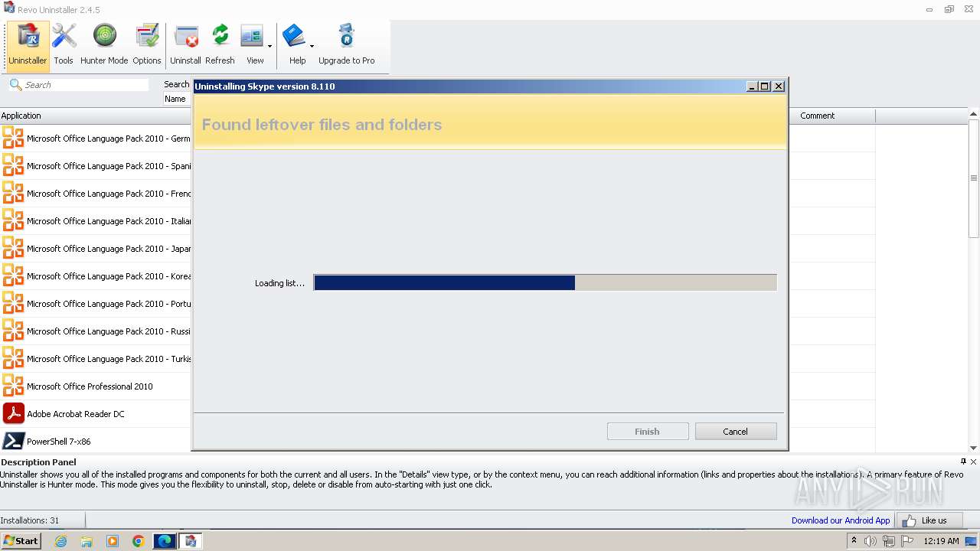The image size is (980, 551).
Task: Close the Uninstalling Skype dialog
Action: (779, 86)
